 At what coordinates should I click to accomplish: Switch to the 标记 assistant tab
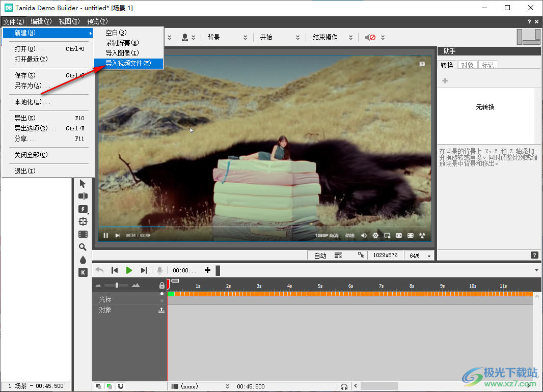point(487,65)
